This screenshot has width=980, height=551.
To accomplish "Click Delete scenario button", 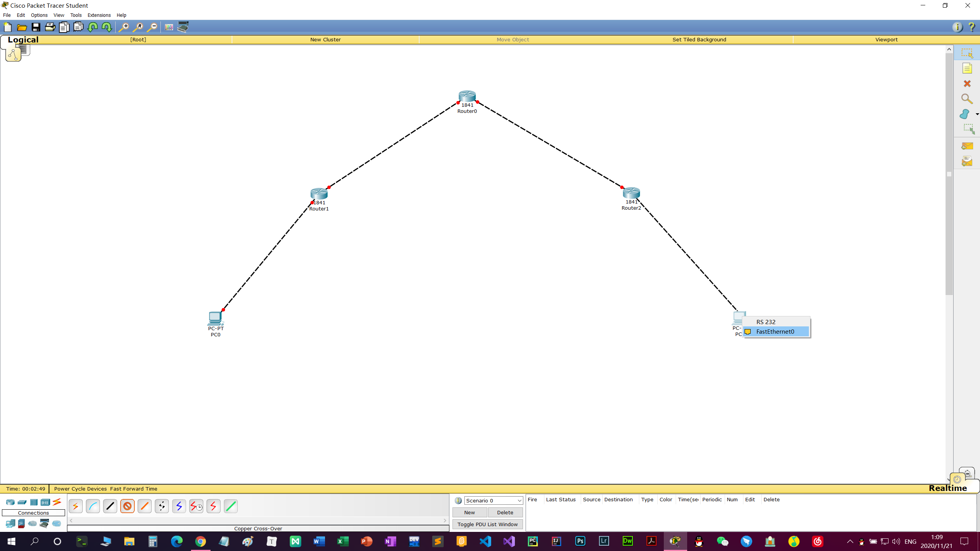I will 505,512.
